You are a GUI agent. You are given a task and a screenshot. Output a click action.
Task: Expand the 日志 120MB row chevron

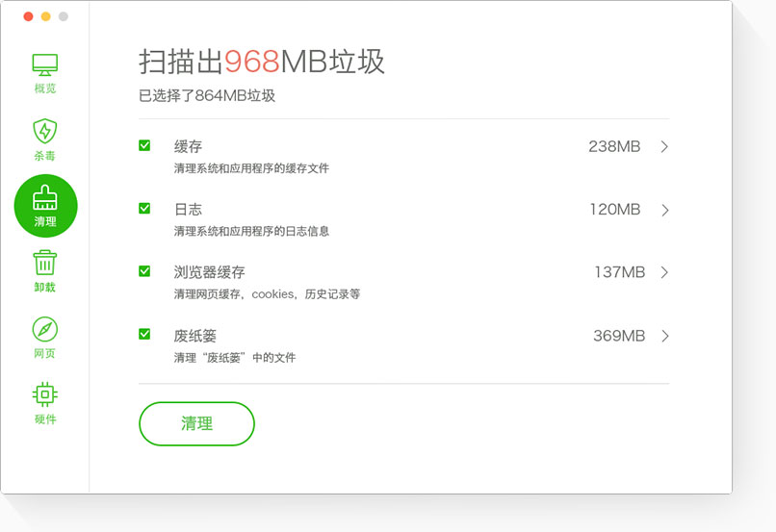click(x=664, y=210)
